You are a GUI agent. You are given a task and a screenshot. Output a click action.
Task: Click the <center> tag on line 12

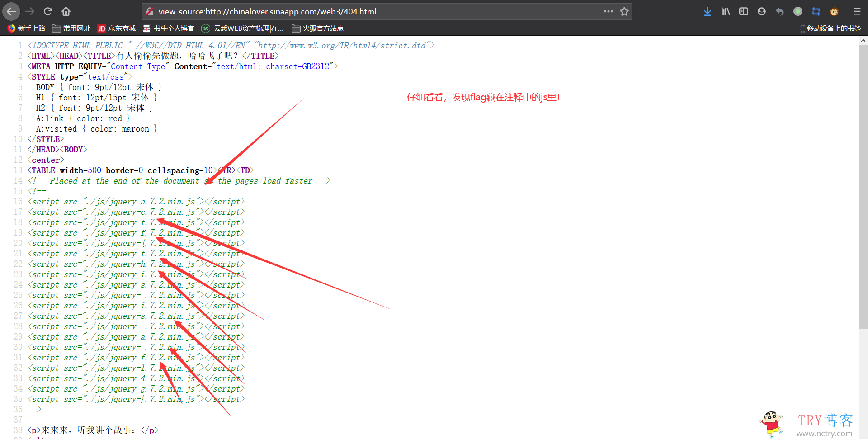(x=46, y=160)
